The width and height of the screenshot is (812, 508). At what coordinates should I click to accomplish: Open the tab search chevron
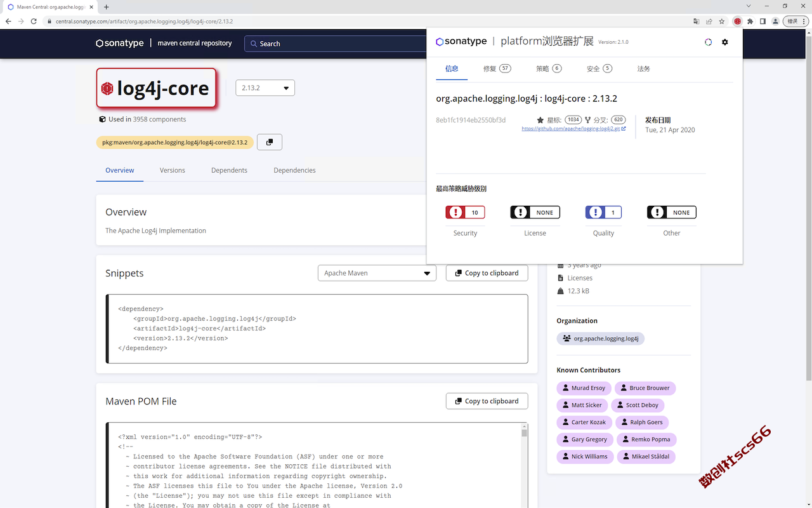tap(749, 6)
